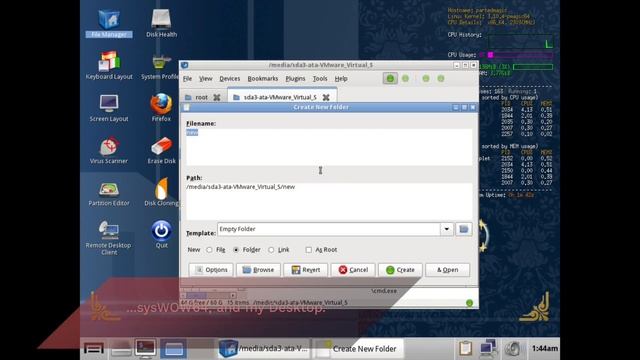This screenshot has width=640, height=360.
Task: Click the horizontal scrollbar in file manager
Action: coord(208,295)
